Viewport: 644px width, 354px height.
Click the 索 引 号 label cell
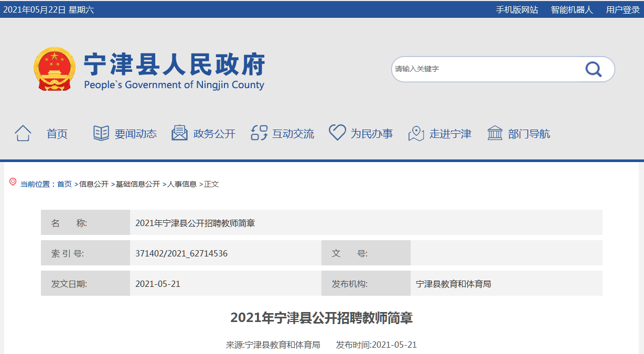click(x=85, y=253)
